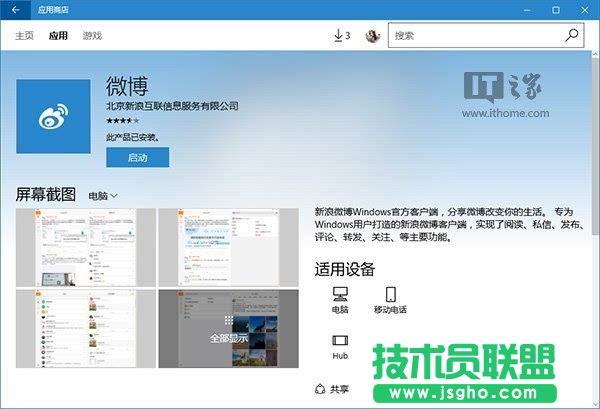Launch the app with 启动 button
Image resolution: width=600 pixels, height=409 pixels.
(x=137, y=157)
